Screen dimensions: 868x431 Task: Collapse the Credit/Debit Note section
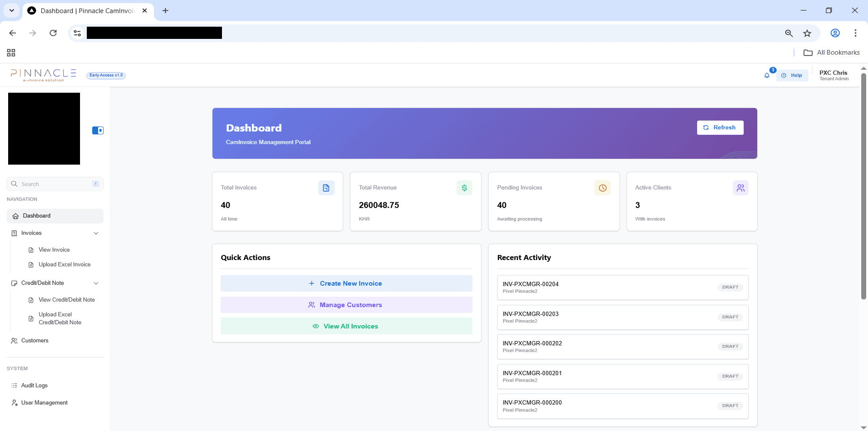[96, 283]
